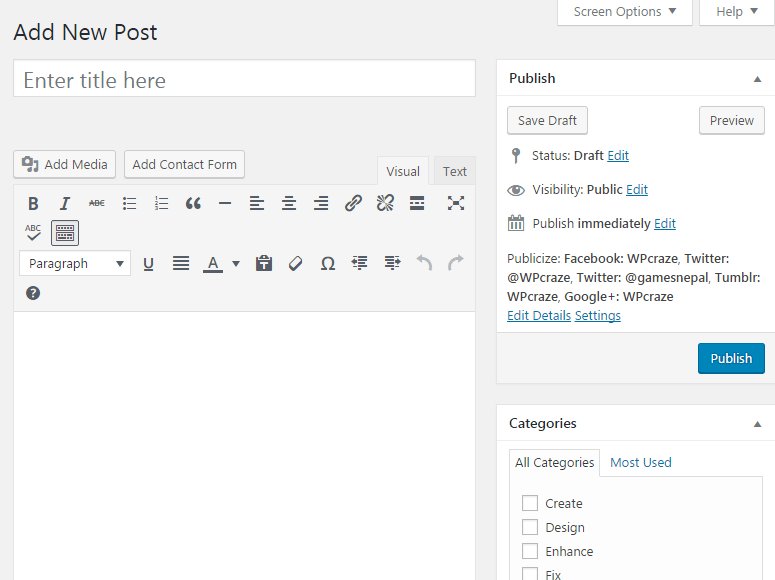Remove link with the unlink icon
The height and width of the screenshot is (580, 775).
click(385, 203)
